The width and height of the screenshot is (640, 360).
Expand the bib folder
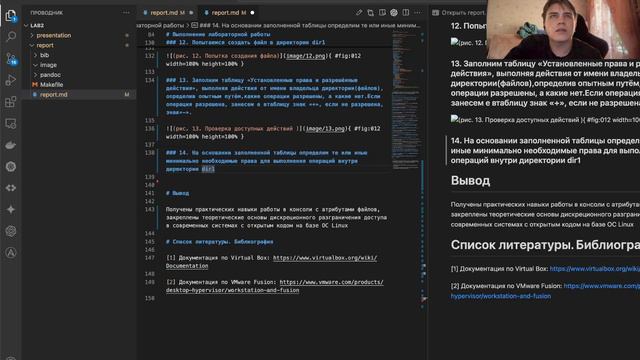[36, 55]
